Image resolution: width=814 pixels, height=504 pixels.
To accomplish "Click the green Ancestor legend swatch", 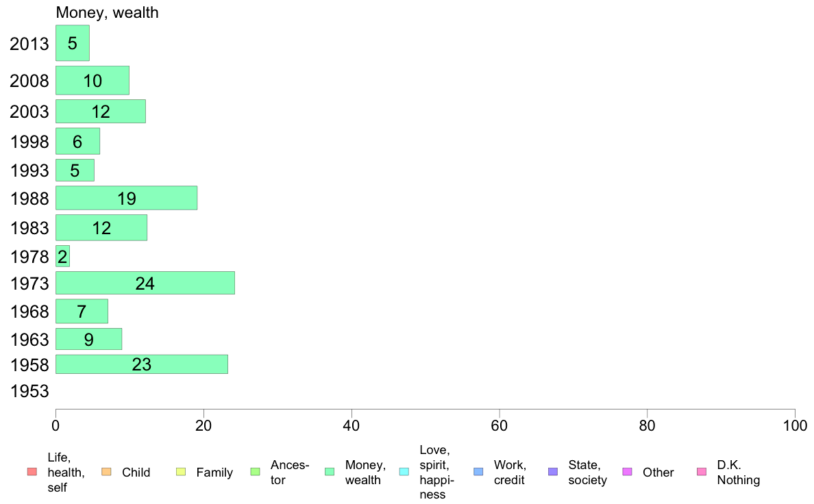I will pyautogui.click(x=255, y=472).
